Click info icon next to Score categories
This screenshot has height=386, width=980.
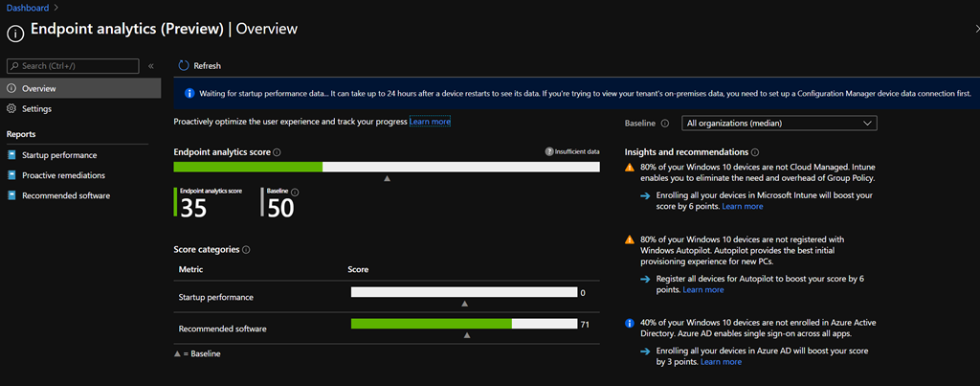[247, 250]
